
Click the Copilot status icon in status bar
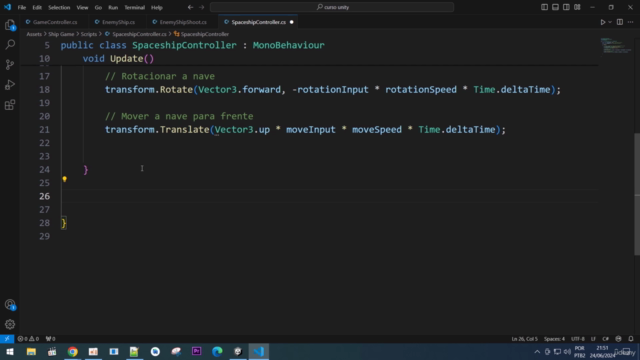click(618, 339)
